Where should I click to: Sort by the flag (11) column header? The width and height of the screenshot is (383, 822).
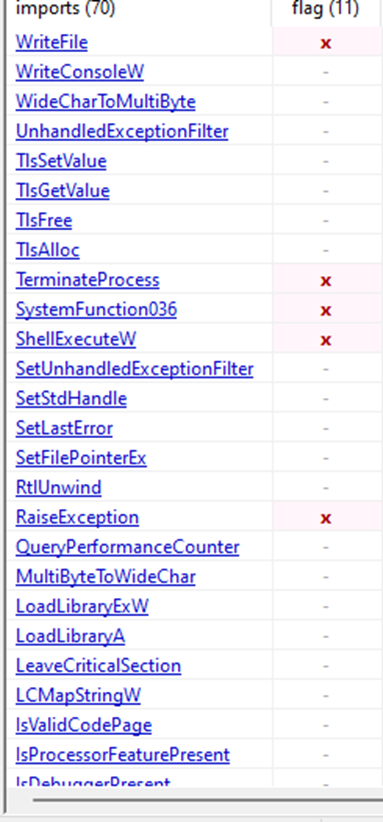point(325,9)
